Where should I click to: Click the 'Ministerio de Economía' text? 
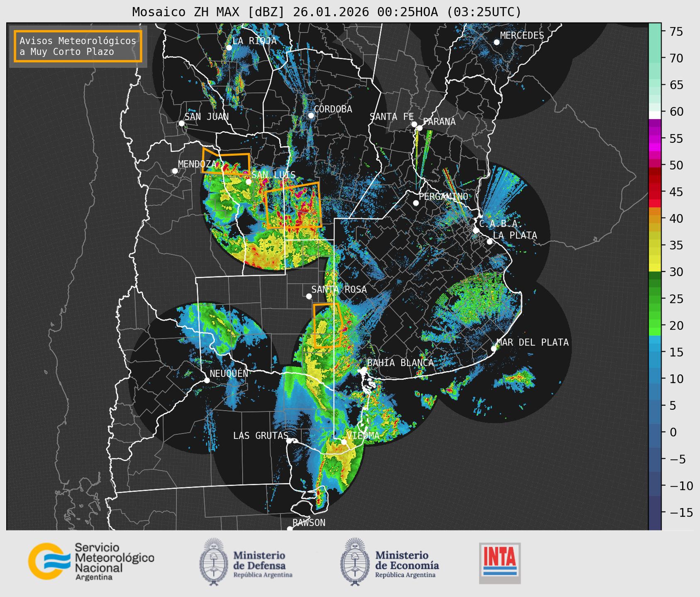pos(407,560)
